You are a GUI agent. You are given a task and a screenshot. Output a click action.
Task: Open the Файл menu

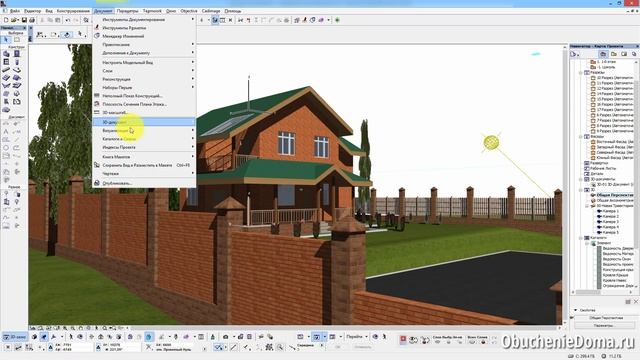click(x=15, y=11)
